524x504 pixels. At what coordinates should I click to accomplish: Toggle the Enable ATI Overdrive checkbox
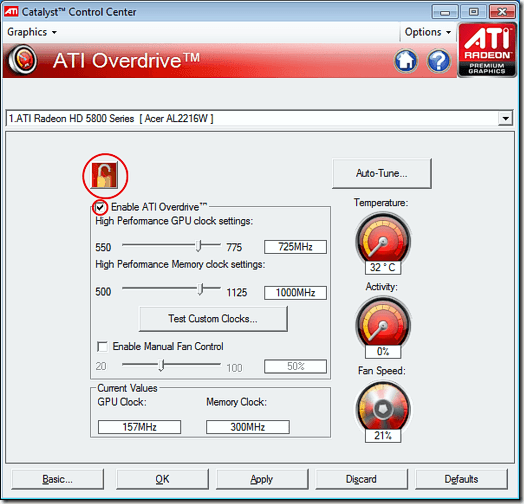[x=100, y=207]
